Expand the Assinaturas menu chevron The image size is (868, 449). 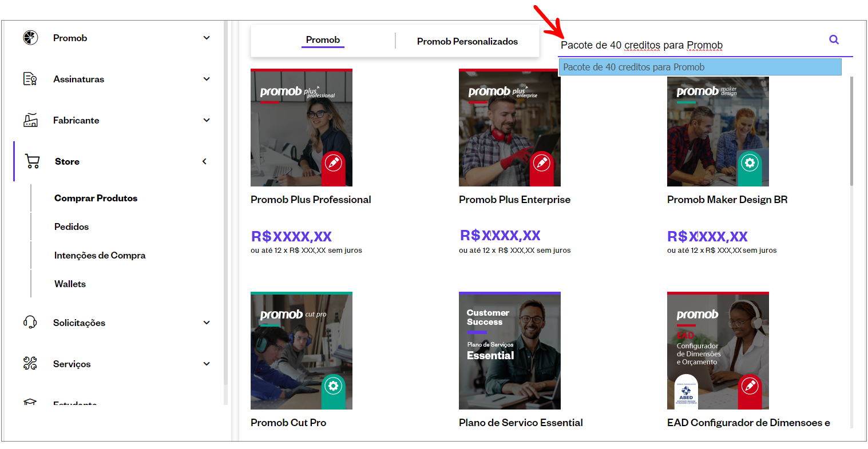pyautogui.click(x=207, y=79)
